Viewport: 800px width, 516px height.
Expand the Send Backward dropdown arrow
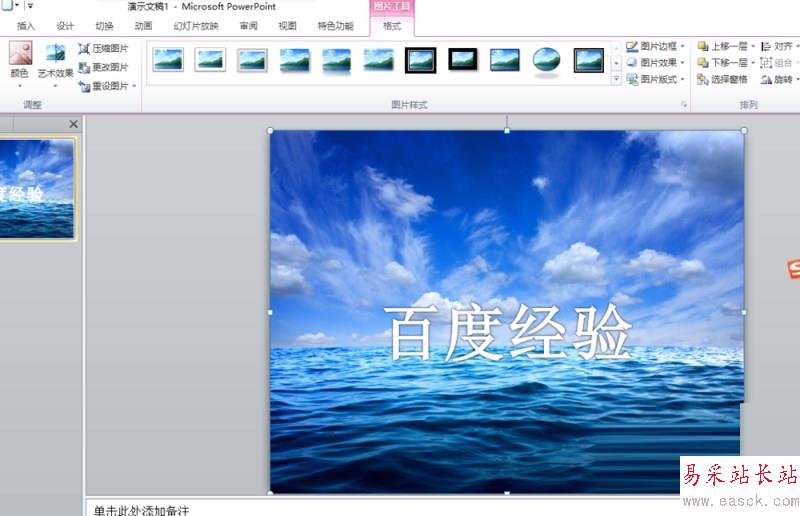point(753,63)
